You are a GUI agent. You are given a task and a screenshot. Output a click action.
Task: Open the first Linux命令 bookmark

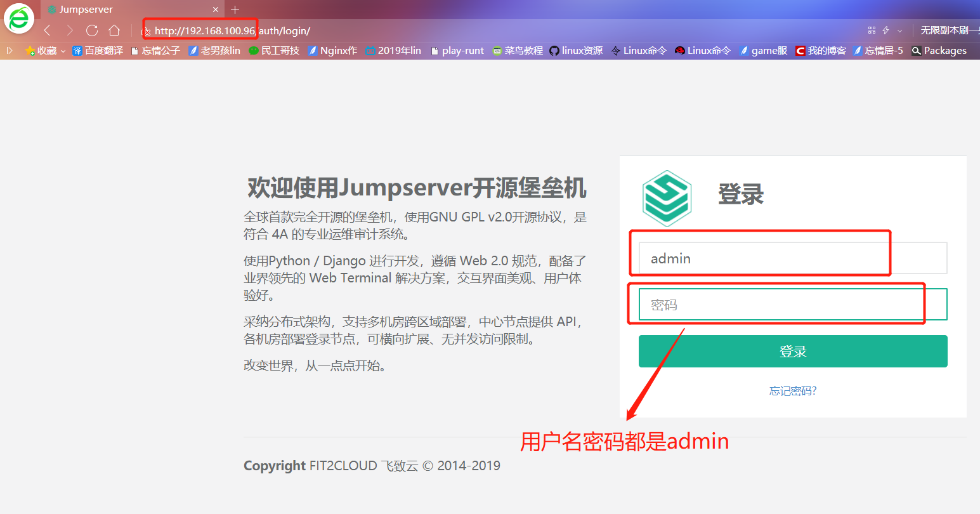pyautogui.click(x=639, y=50)
